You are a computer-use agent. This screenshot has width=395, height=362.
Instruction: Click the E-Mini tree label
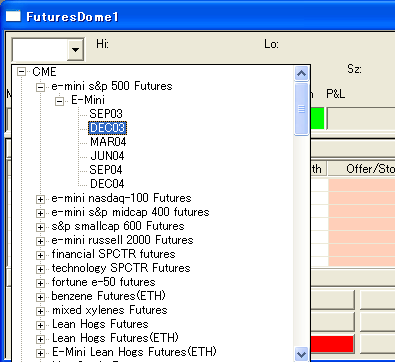(88, 100)
